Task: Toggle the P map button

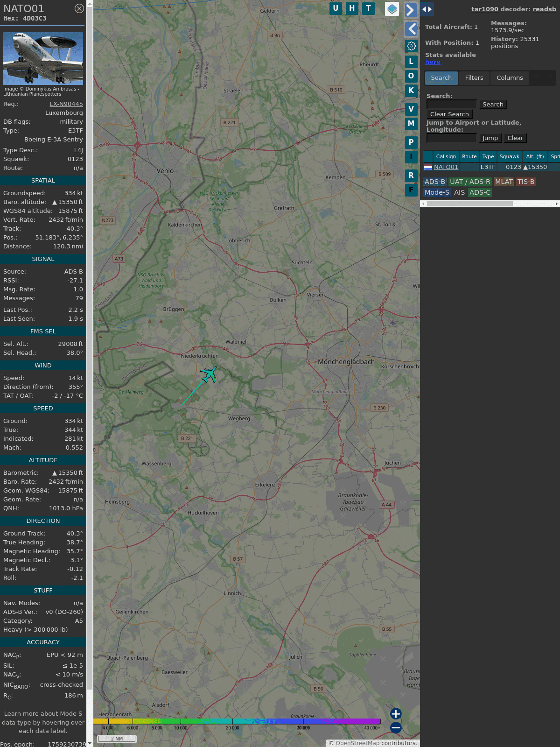Action: (411, 142)
